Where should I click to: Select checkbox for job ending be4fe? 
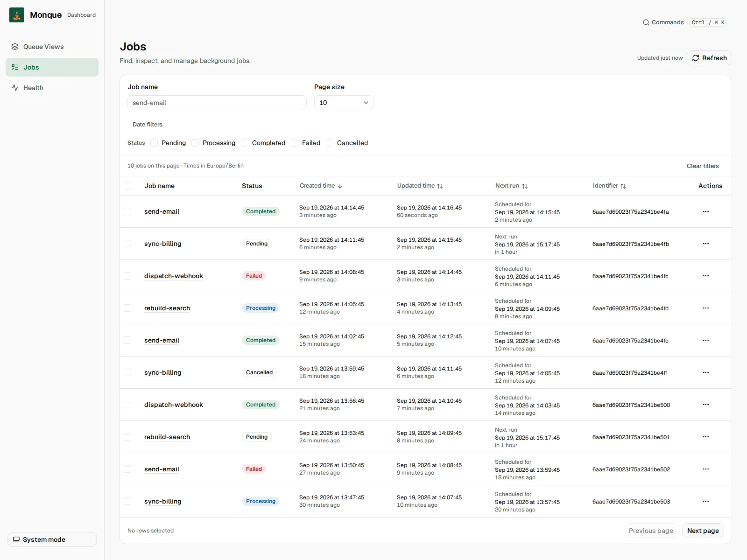pyautogui.click(x=127, y=340)
